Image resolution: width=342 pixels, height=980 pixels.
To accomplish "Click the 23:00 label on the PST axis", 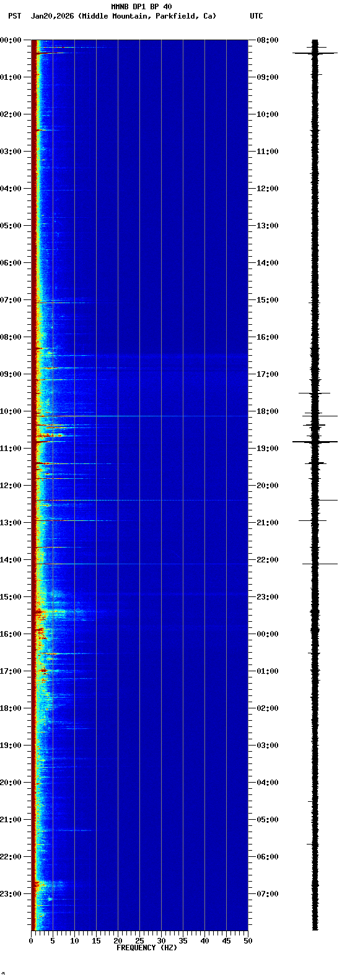I will pos(11,894).
